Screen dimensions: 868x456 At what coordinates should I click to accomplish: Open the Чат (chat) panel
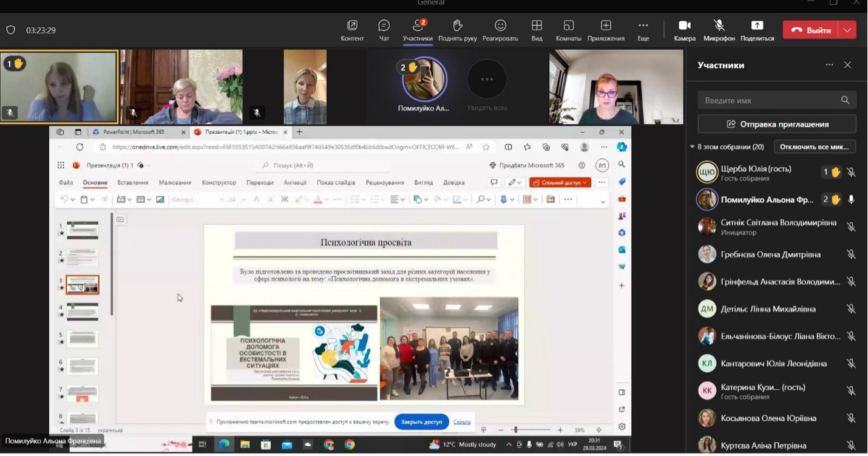384,26
